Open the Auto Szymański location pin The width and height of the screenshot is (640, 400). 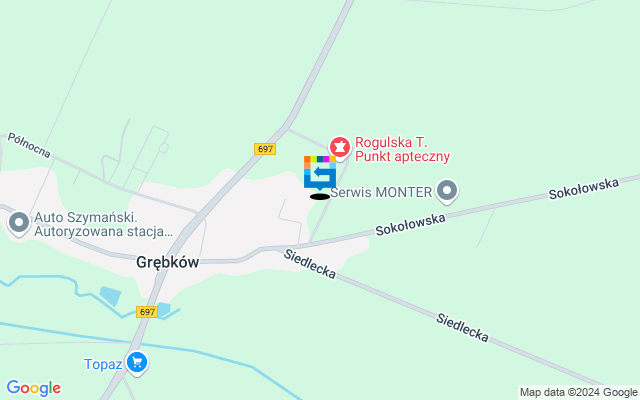click(19, 224)
